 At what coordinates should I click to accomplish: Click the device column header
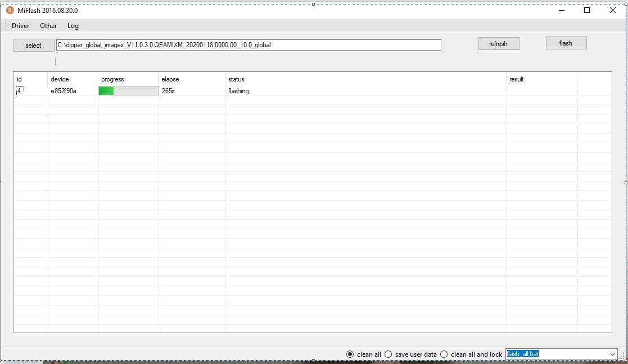tap(73, 79)
